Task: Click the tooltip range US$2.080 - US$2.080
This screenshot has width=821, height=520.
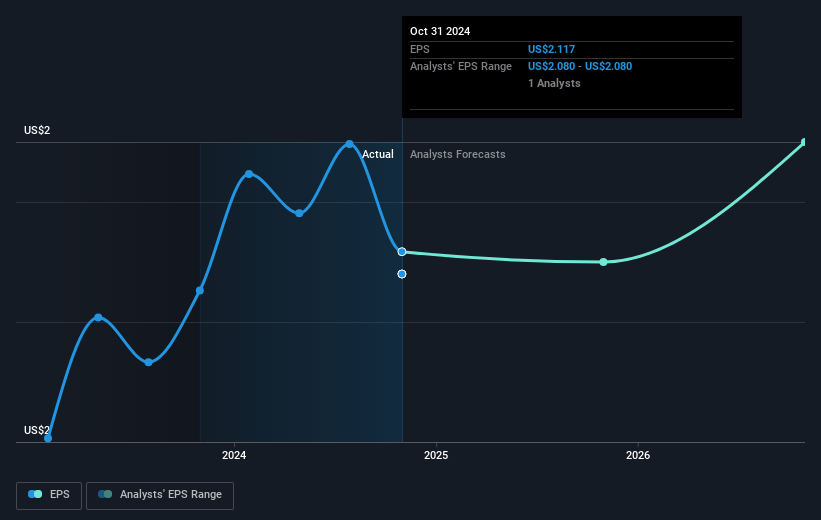Action: [580, 67]
